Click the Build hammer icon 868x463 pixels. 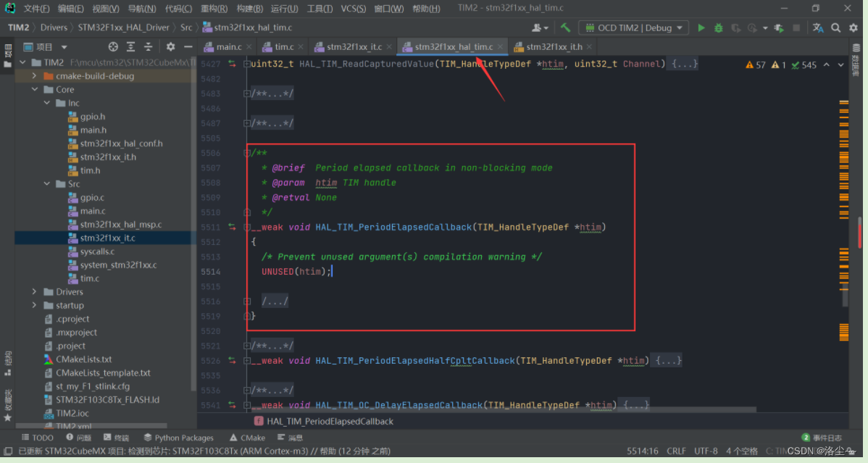565,28
